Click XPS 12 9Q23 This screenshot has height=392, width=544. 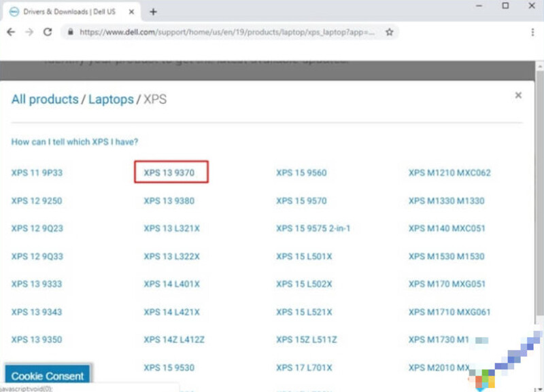[37, 228]
